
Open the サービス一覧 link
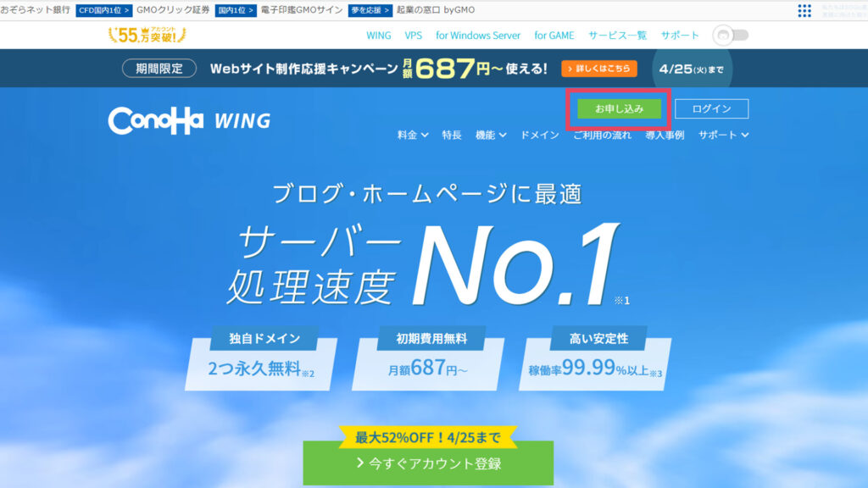617,36
